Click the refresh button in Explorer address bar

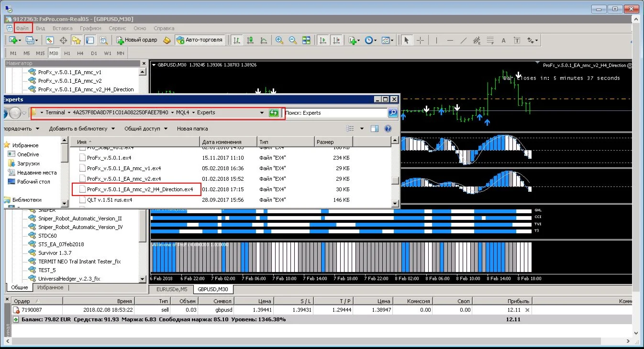(x=274, y=113)
